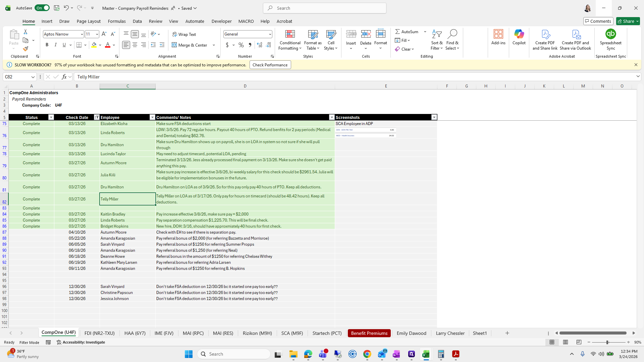Click the Format Painter brush icon
This screenshot has height=362, width=644.
coord(25,49)
